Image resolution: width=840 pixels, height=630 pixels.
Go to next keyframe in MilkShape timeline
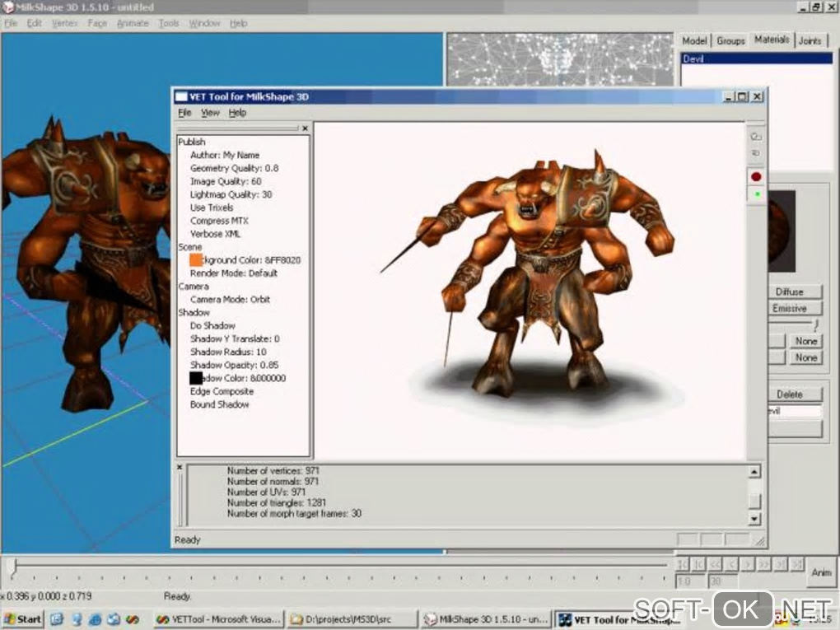click(781, 564)
